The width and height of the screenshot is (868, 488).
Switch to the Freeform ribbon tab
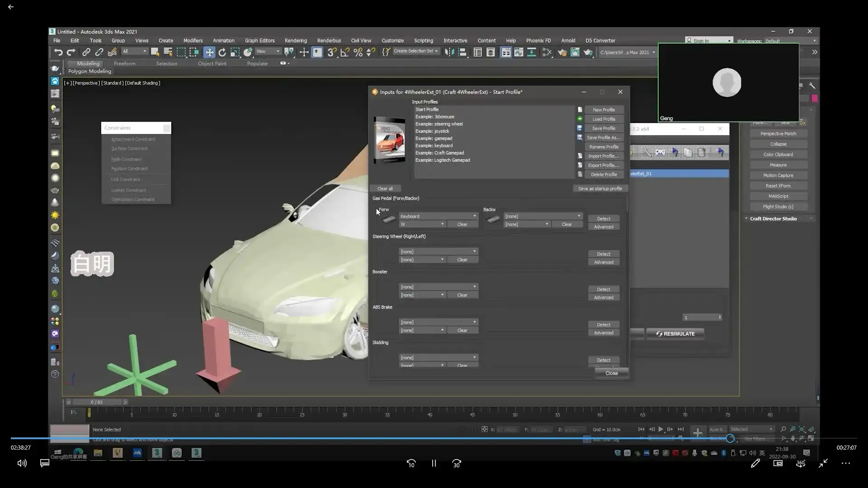[124, 64]
